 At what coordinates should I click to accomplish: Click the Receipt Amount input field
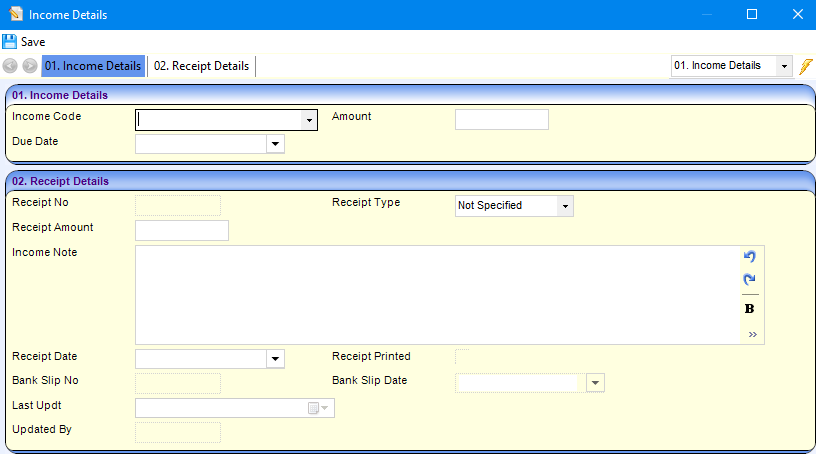point(181,231)
